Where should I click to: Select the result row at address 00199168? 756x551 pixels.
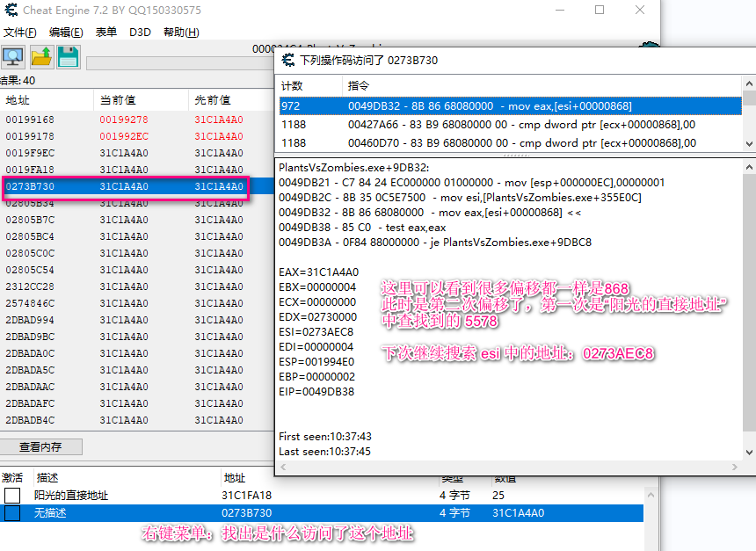click(x=137, y=120)
